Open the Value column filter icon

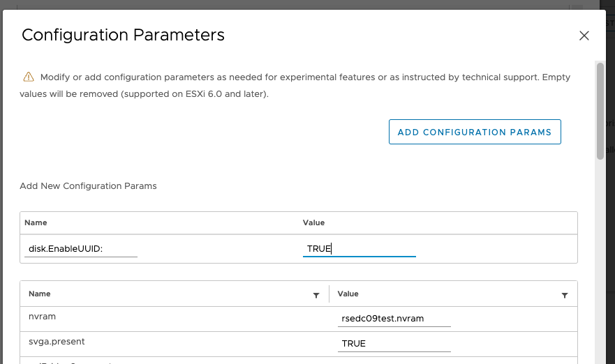click(x=565, y=295)
